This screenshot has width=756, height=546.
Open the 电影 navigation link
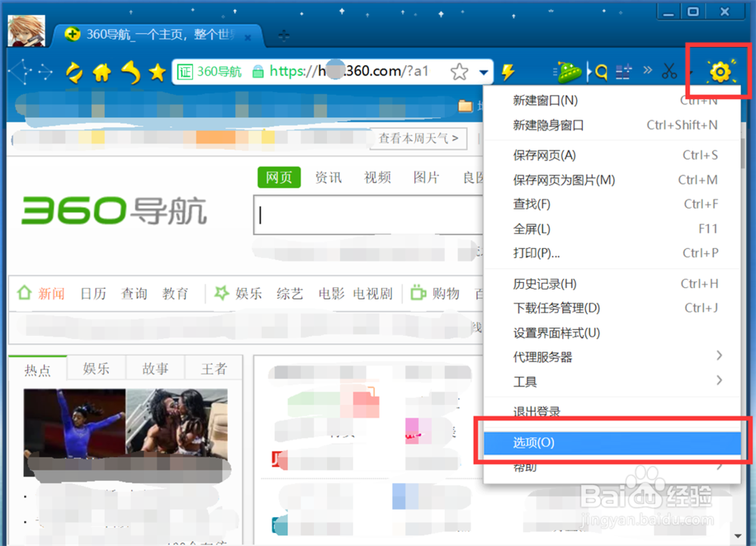[331, 293]
